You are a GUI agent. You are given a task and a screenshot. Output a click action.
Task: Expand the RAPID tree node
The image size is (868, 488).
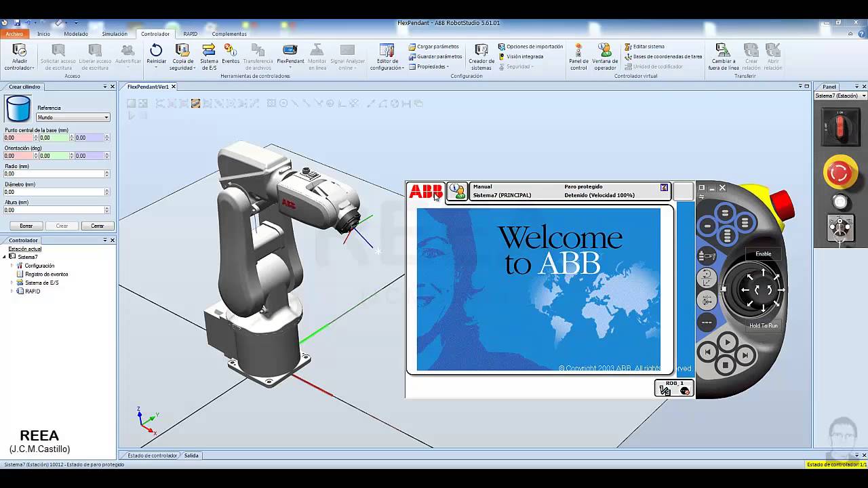coord(12,291)
